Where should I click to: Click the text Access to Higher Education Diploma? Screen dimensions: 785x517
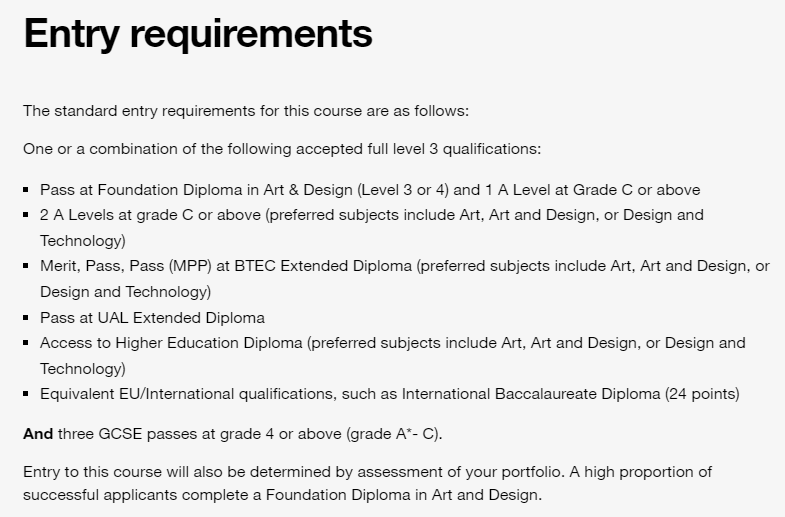click(171, 343)
